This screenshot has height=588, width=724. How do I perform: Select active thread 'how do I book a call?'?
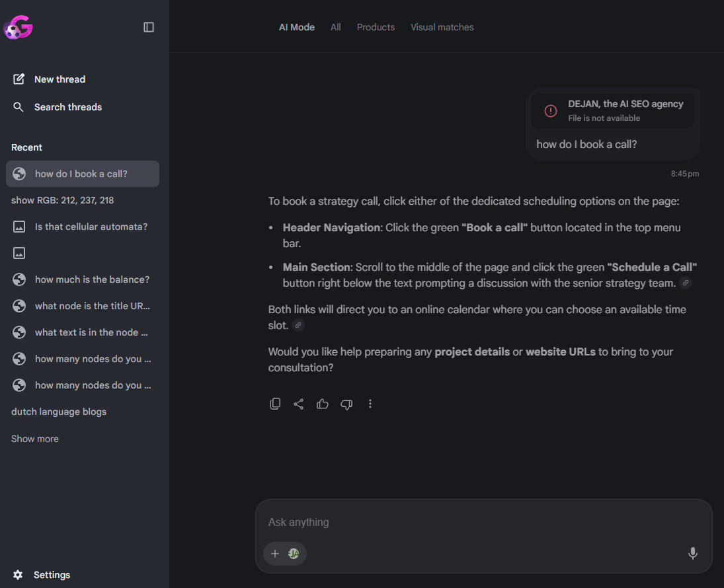point(83,174)
